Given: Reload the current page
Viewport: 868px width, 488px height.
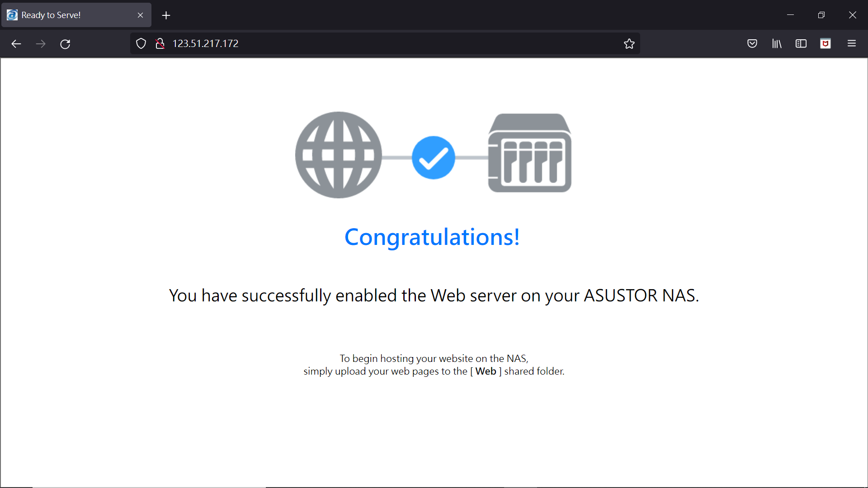Looking at the screenshot, I should [65, 44].
